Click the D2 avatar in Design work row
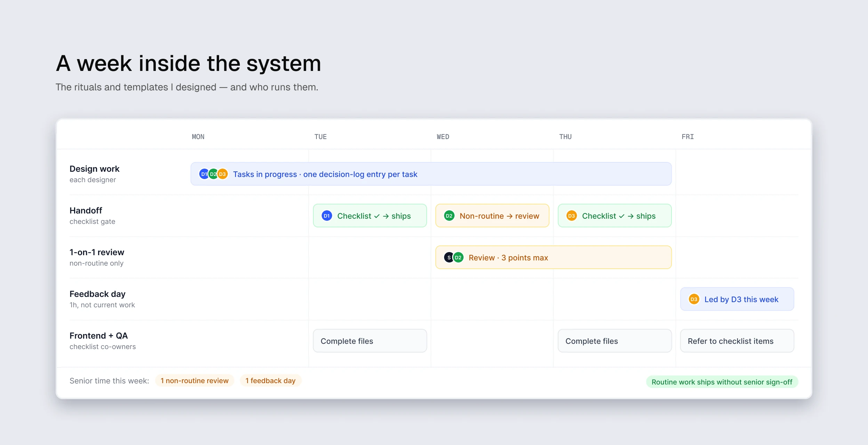This screenshot has height=445, width=868. click(213, 174)
